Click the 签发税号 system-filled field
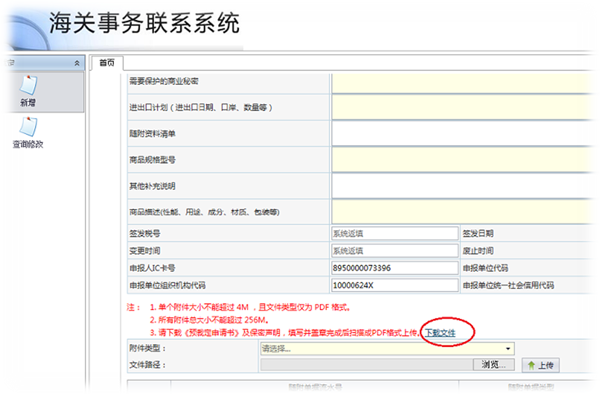The height and width of the screenshot is (394, 600). tap(395, 233)
